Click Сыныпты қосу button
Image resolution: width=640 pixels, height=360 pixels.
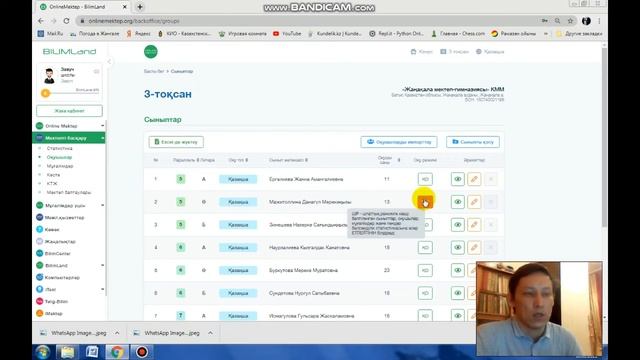click(x=473, y=142)
